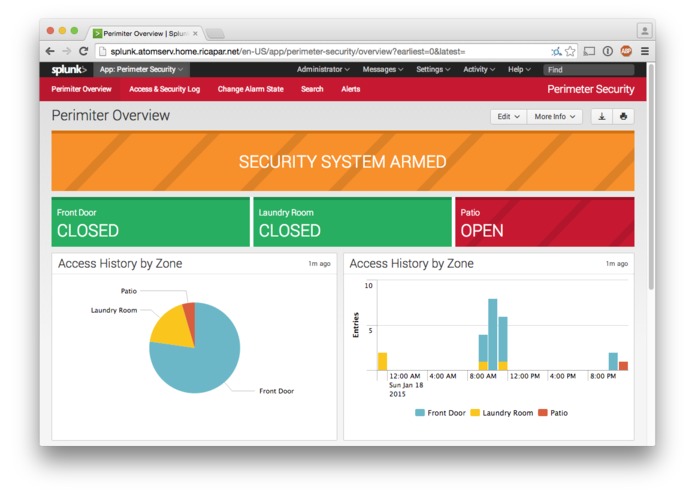Open the Search nav item
695x494 pixels.
(312, 89)
